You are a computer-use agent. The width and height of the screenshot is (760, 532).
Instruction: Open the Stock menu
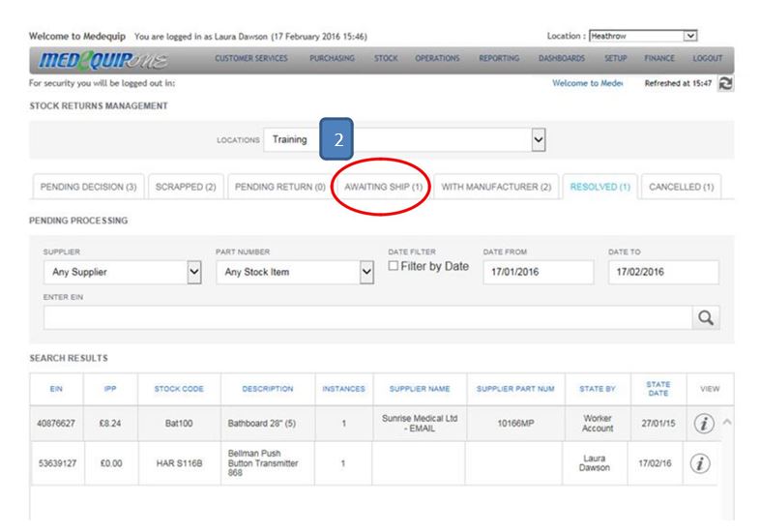[386, 58]
